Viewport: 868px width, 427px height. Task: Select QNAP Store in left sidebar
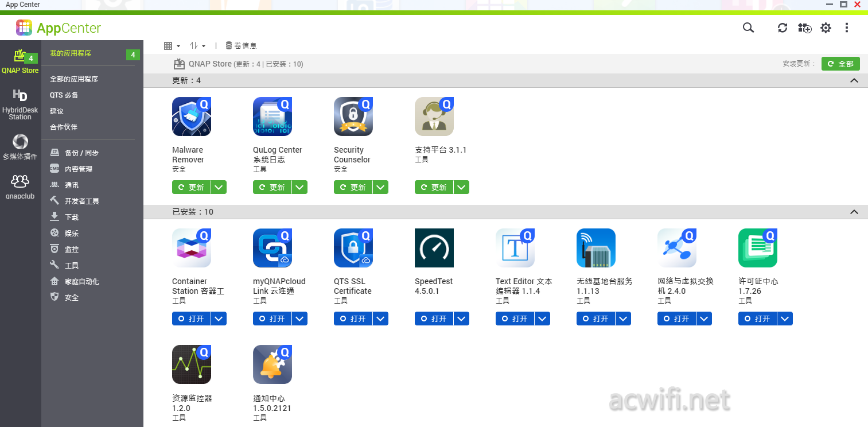point(20,62)
